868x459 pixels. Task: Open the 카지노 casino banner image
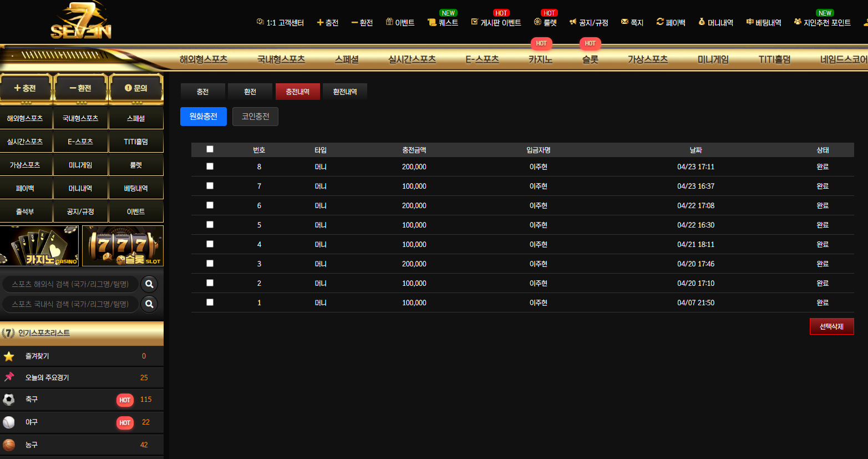(x=39, y=246)
